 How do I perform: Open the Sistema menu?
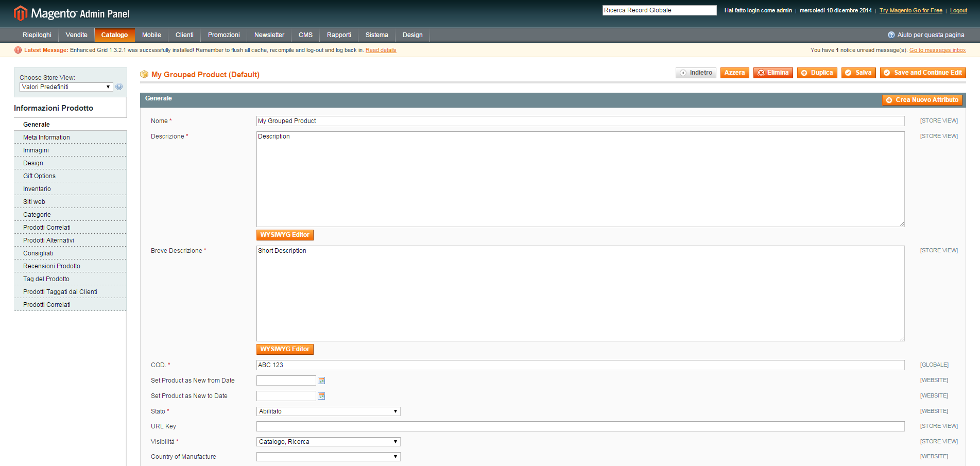click(x=376, y=35)
